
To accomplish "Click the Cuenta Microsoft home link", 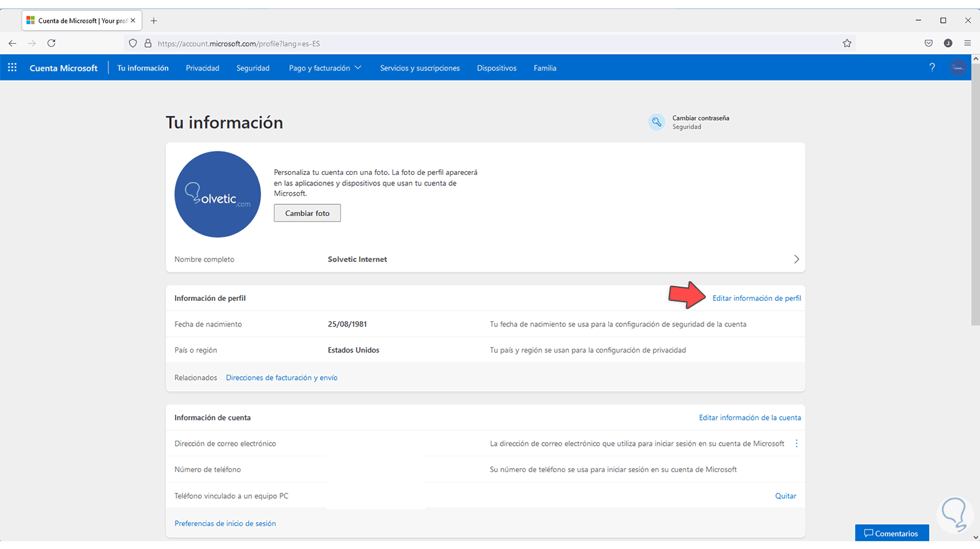I will [63, 68].
